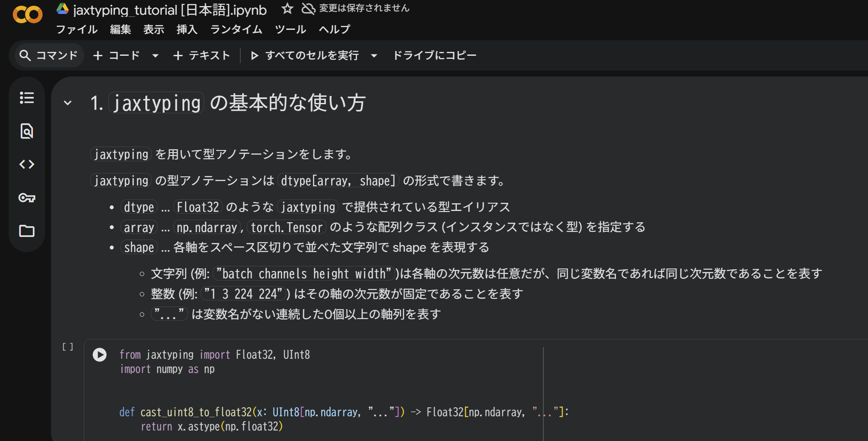Image resolution: width=868 pixels, height=441 pixels.
Task: Open the find and replace panel
Action: tap(27, 131)
